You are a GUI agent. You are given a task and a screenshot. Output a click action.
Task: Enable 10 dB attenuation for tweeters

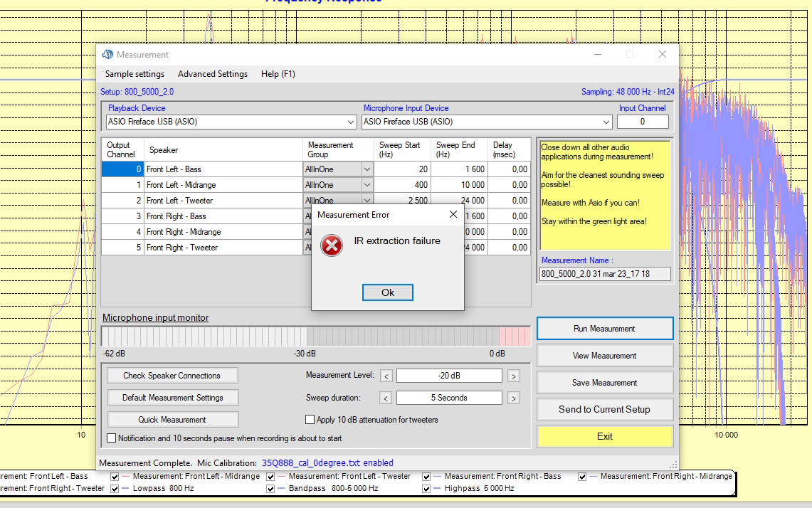coord(310,420)
